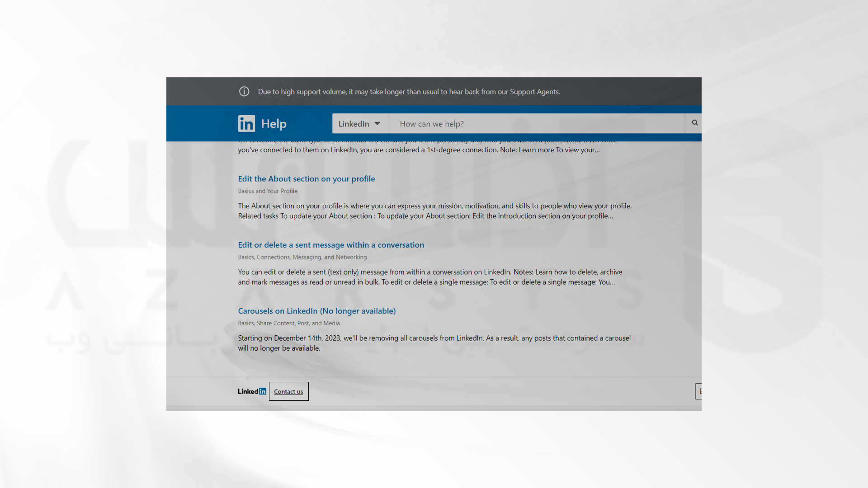
Task: Click the Contact us link
Action: tap(288, 391)
